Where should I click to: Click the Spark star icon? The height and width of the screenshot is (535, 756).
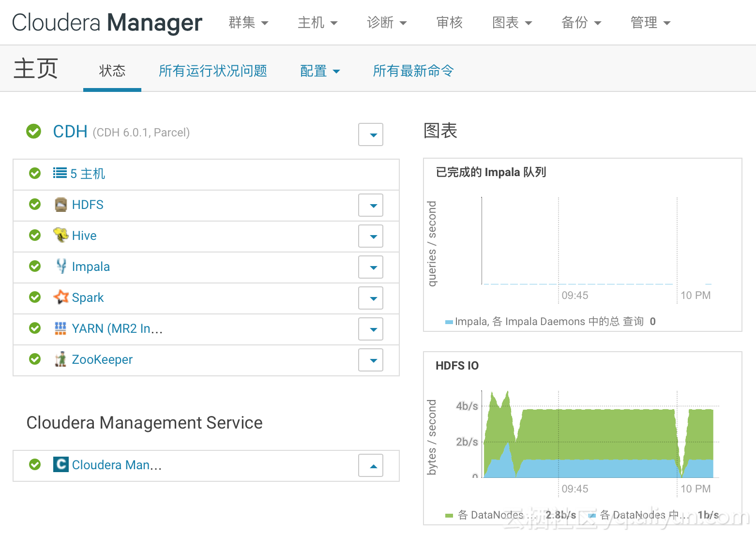coord(61,297)
